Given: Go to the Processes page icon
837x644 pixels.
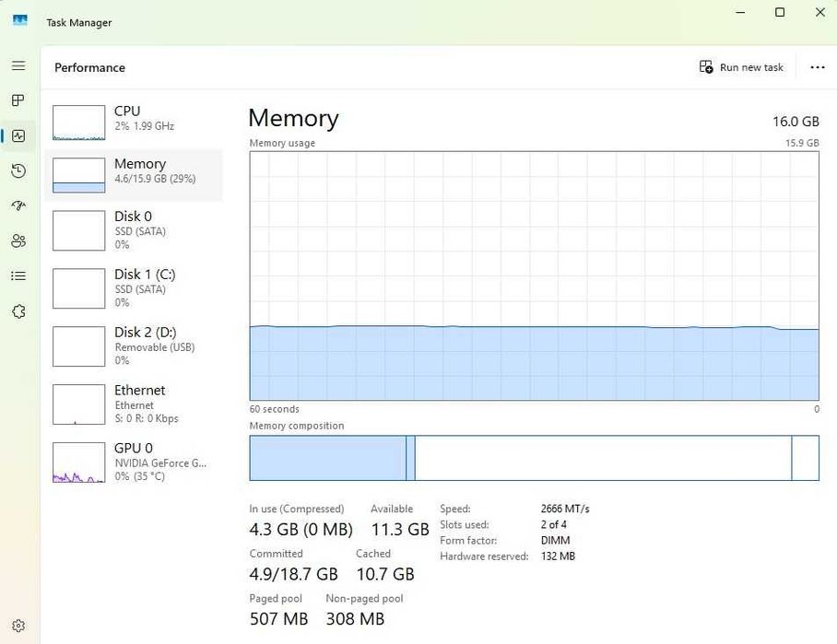Looking at the screenshot, I should 18,100.
